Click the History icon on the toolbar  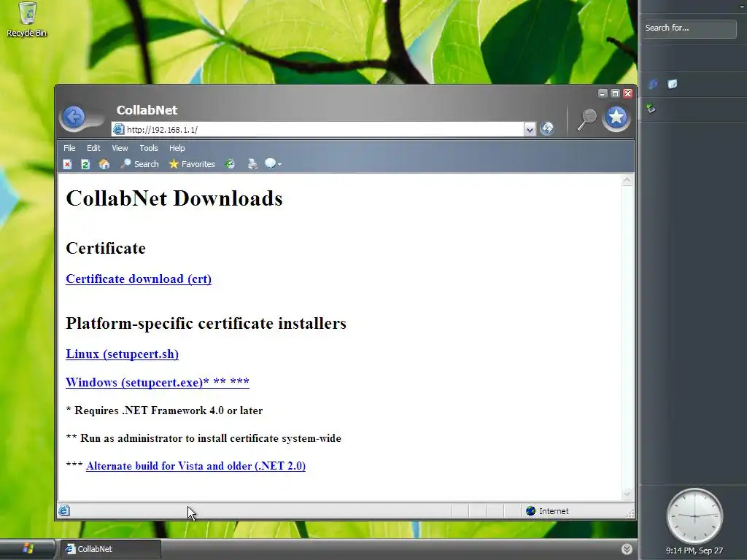click(230, 164)
